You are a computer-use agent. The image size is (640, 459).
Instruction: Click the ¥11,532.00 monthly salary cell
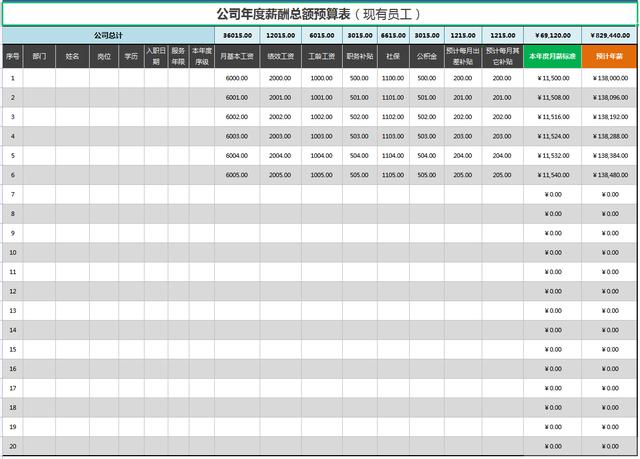552,155
